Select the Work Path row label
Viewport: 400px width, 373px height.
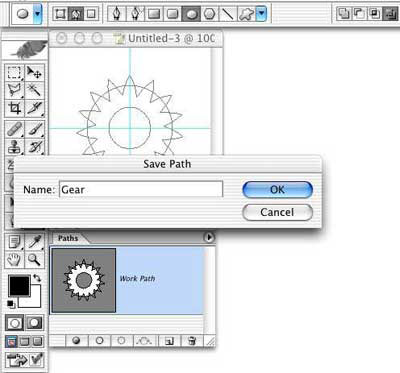click(x=137, y=279)
